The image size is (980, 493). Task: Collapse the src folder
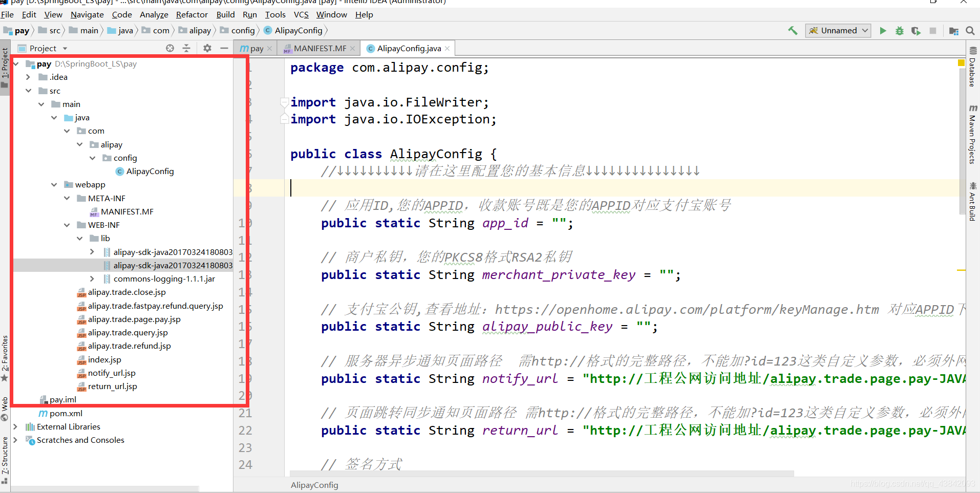(x=28, y=91)
